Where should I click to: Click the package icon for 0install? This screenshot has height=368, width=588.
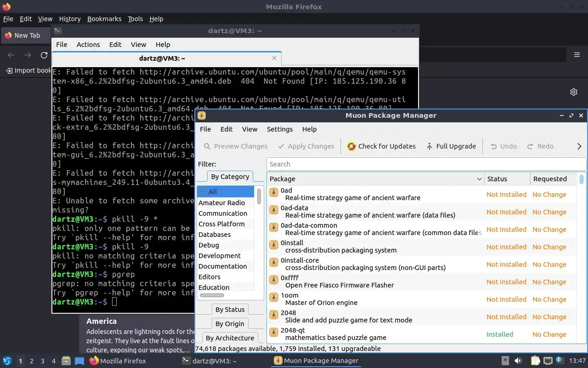coord(274,245)
